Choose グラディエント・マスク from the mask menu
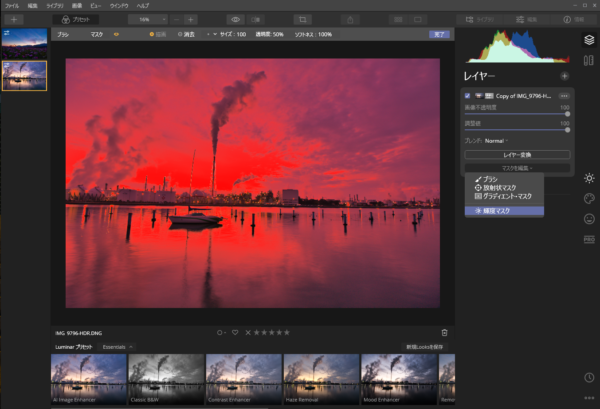The height and width of the screenshot is (409, 600). coord(504,197)
